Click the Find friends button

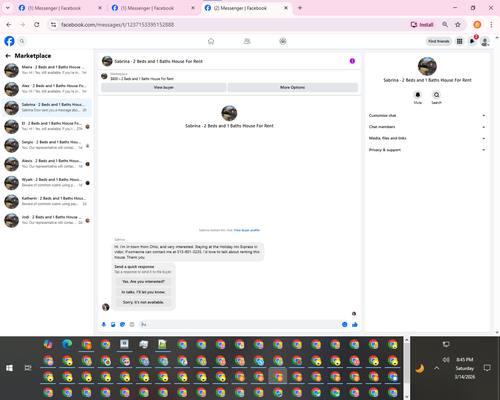439,41
